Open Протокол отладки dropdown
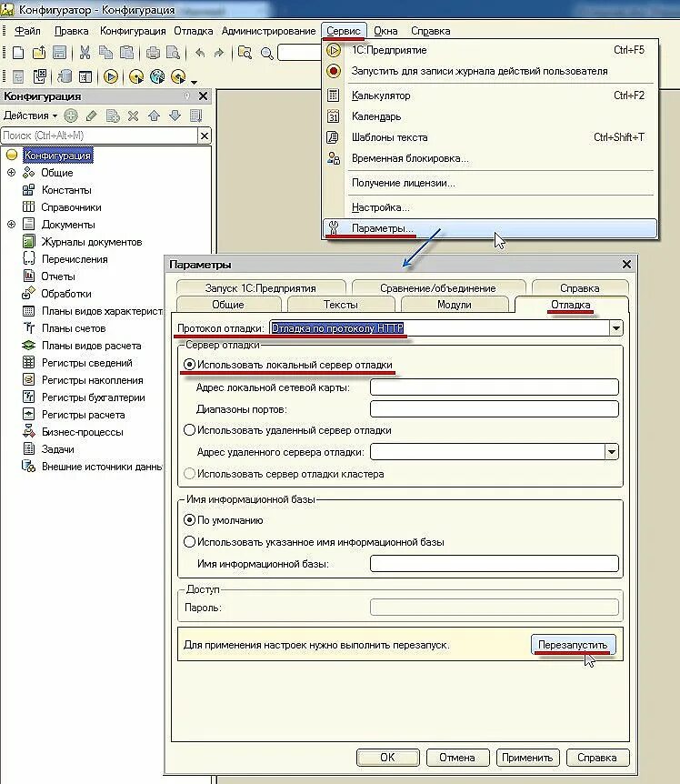The width and height of the screenshot is (680, 784). 616,328
